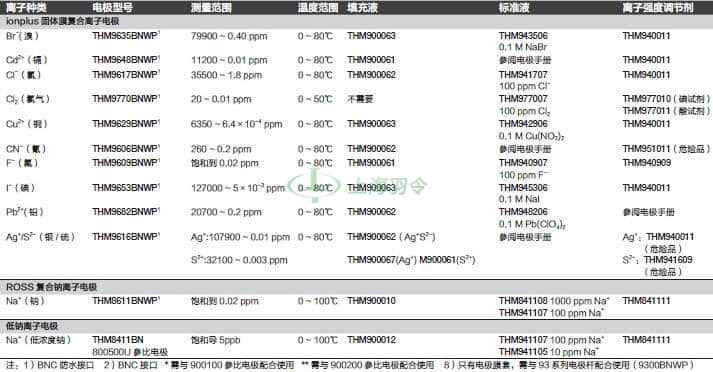
Task: Click filling solution THM900010
Action: tap(372, 301)
